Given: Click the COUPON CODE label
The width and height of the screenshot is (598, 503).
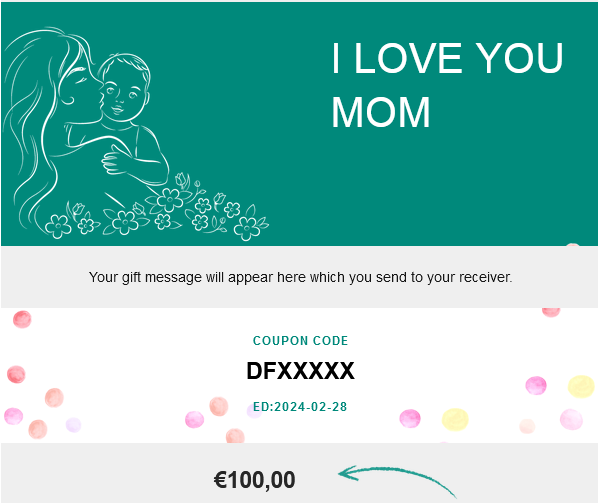Looking at the screenshot, I should (301, 341).
